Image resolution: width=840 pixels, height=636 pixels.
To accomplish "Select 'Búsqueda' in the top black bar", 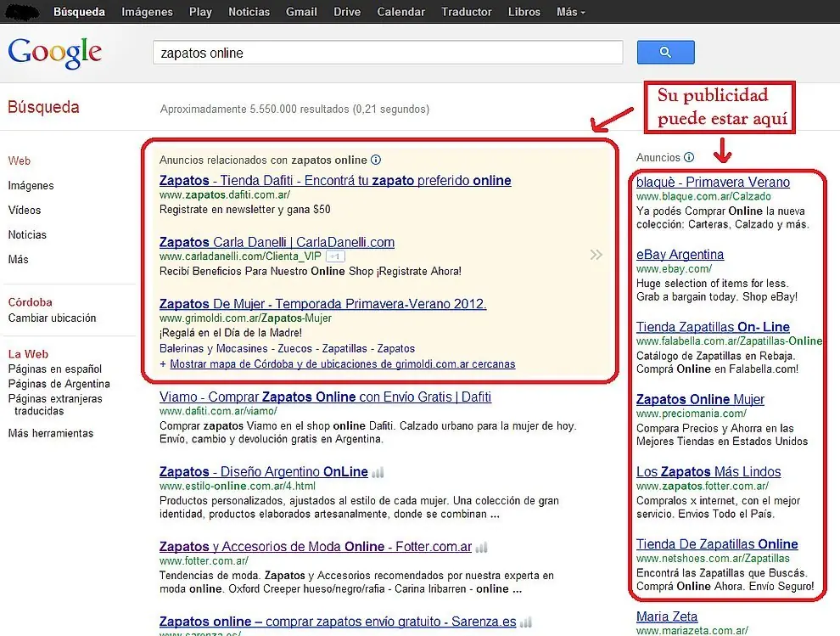I will pos(79,12).
